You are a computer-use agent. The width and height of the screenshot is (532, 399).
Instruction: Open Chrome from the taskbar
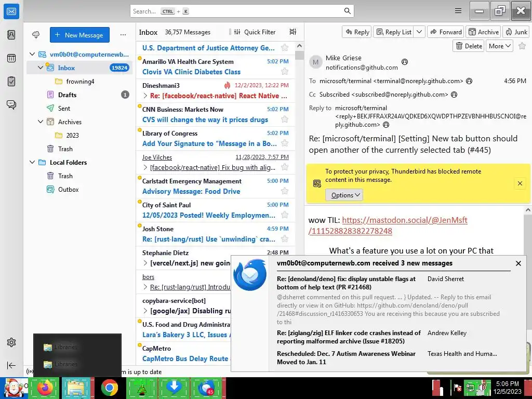point(109,388)
